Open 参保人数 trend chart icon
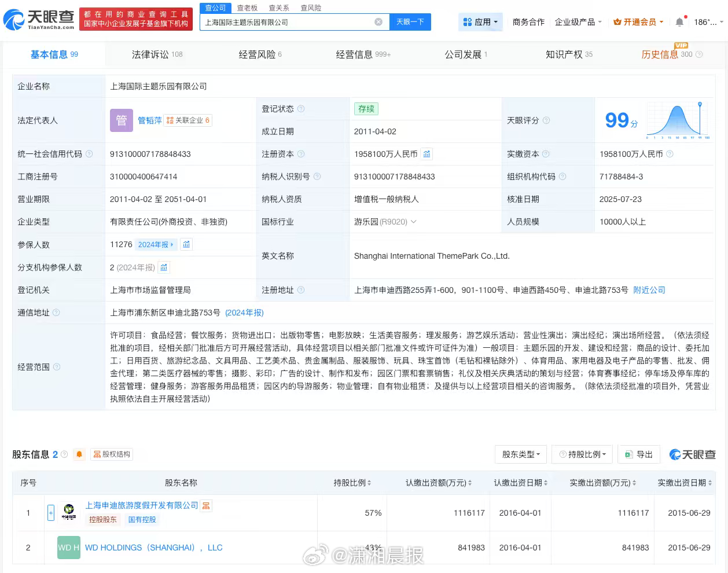Screen dimensions: 728x573 click(x=186, y=244)
